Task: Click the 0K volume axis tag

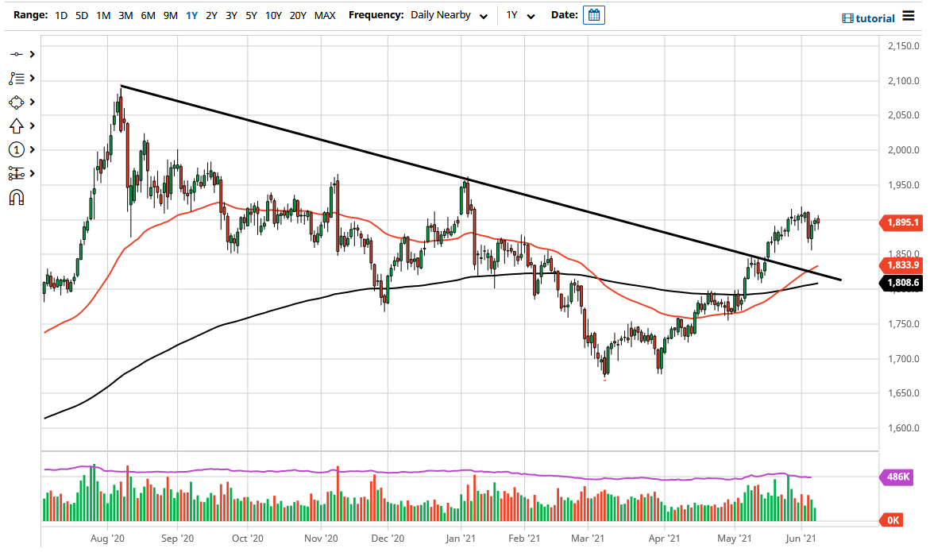Action: [892, 520]
